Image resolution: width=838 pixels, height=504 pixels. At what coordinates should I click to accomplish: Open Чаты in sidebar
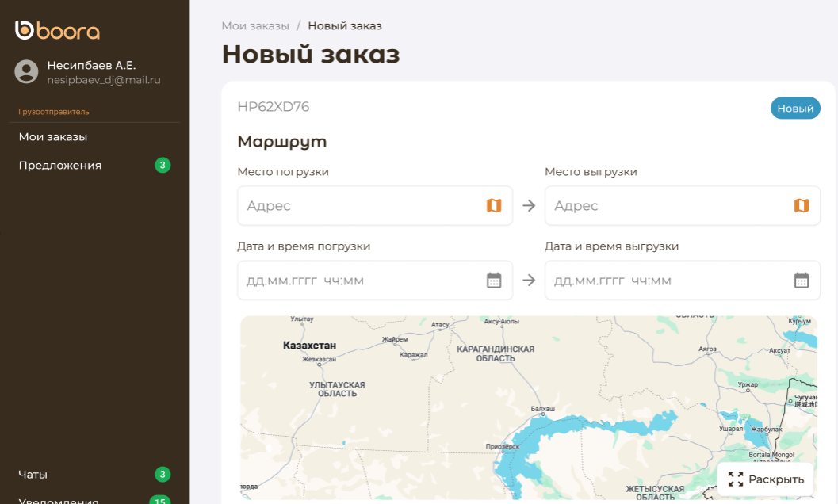click(x=33, y=475)
